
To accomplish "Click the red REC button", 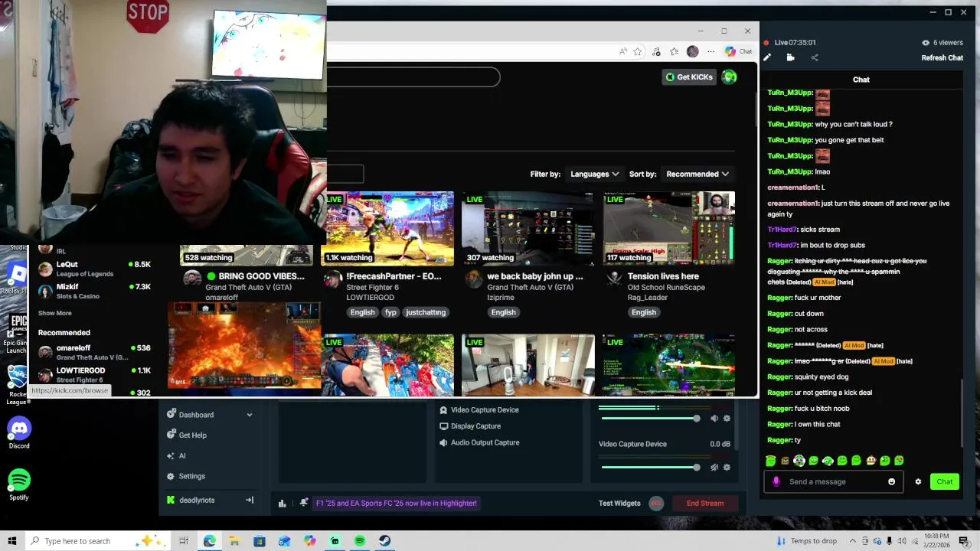I will coord(656,503).
